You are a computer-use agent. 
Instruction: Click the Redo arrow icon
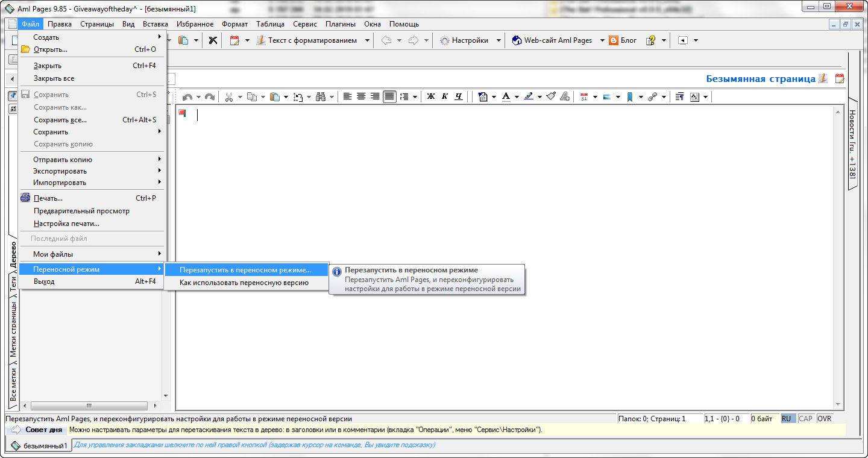tap(209, 96)
